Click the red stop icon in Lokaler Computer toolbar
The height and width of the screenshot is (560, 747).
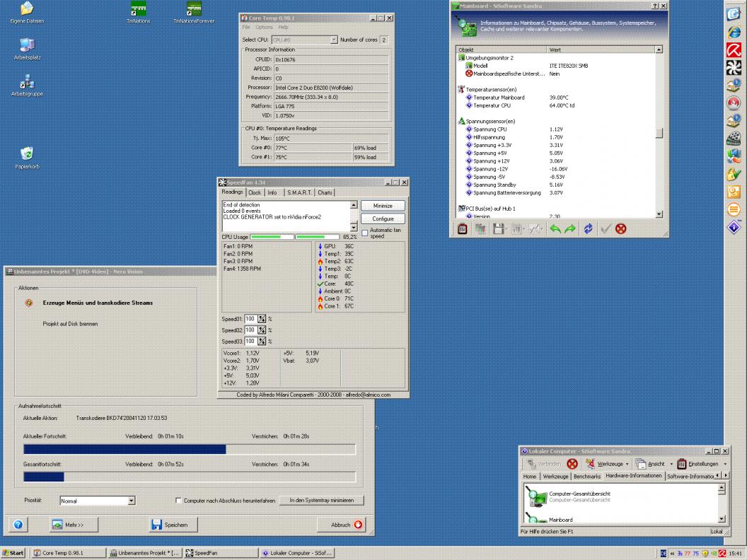point(572,464)
